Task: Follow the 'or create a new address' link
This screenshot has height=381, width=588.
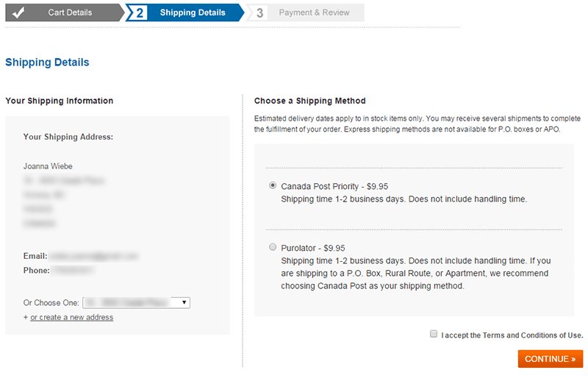Action: coord(71,317)
